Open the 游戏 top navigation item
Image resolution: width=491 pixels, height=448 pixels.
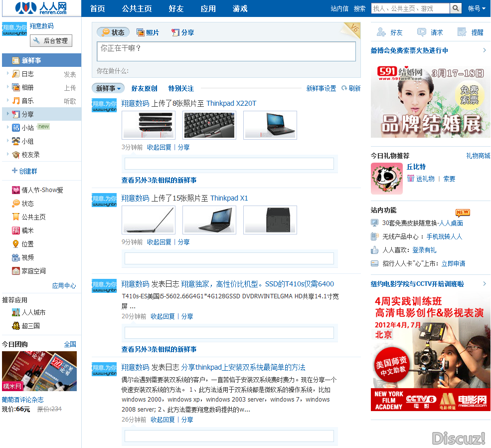pos(240,8)
